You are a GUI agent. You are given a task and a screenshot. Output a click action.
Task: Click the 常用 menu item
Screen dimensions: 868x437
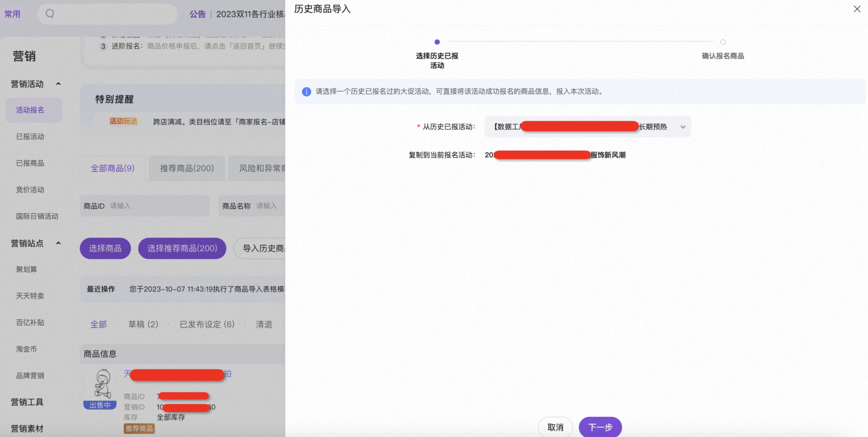[12, 14]
